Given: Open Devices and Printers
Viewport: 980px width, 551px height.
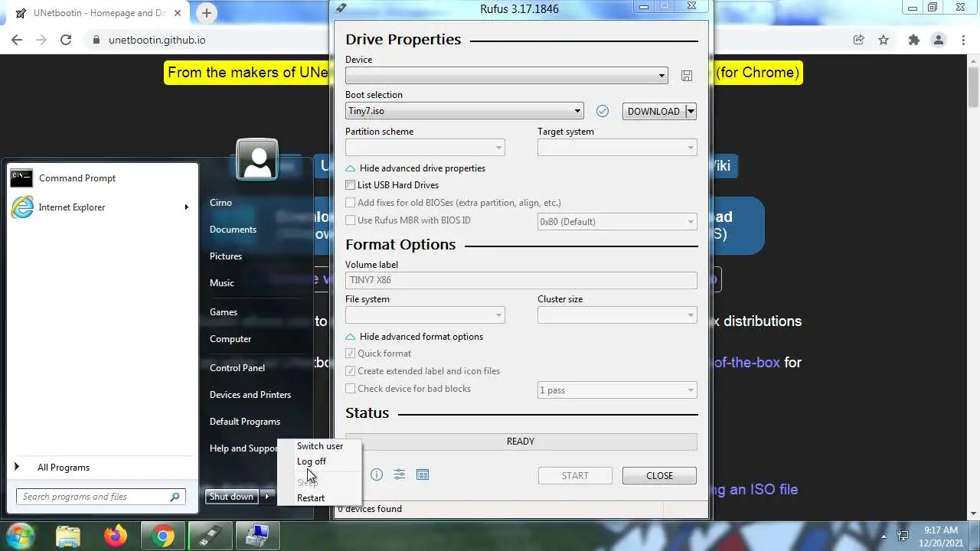Looking at the screenshot, I should point(250,395).
